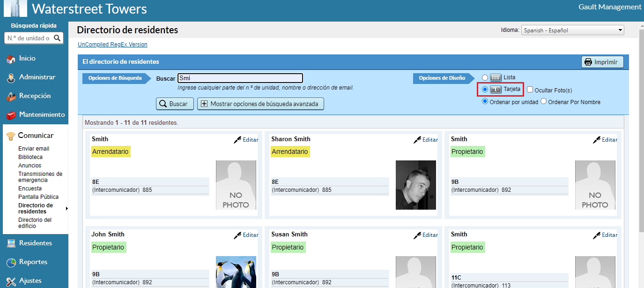
Task: Go to Anuncios in sidebar
Action: (30, 166)
